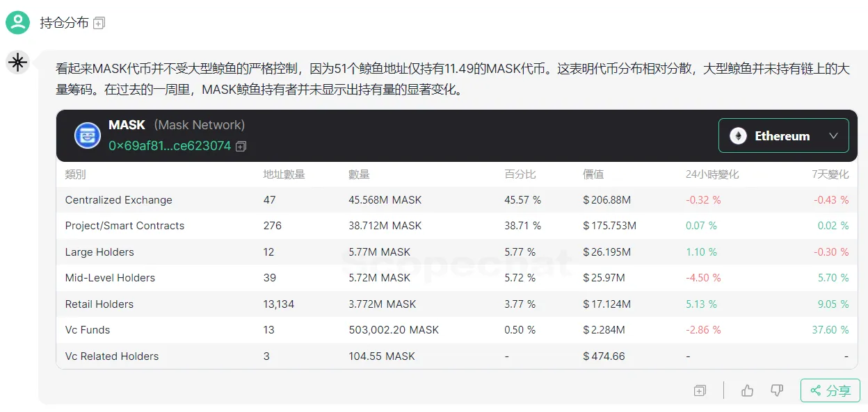Select the Vc Funds row label

88,330
